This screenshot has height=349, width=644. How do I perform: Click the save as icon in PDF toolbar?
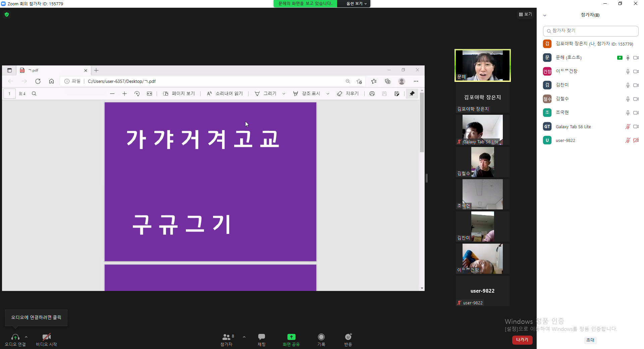[x=397, y=94]
